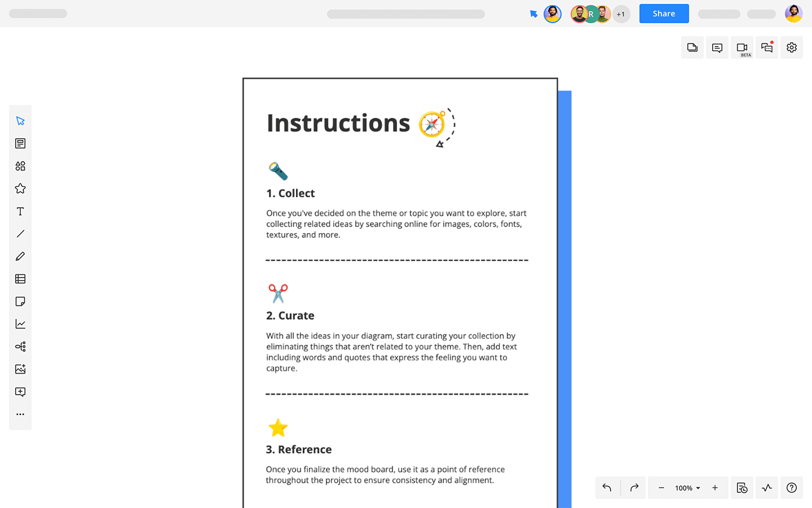
Task: Click the blue Share button
Action: pos(664,14)
